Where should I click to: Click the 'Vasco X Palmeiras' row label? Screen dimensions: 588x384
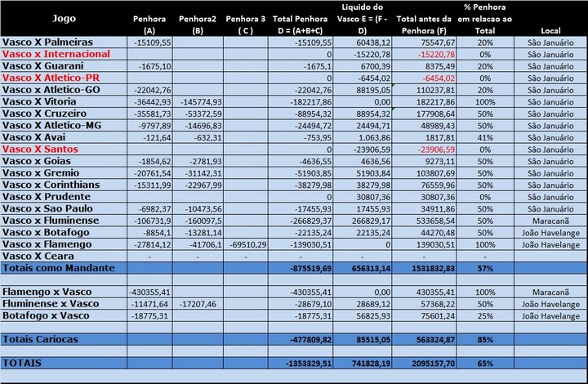tap(47, 41)
